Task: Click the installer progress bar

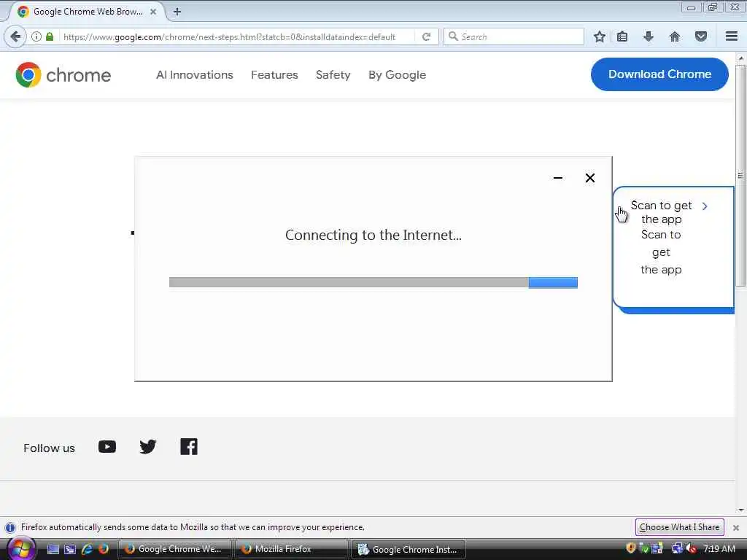Action: [x=373, y=282]
